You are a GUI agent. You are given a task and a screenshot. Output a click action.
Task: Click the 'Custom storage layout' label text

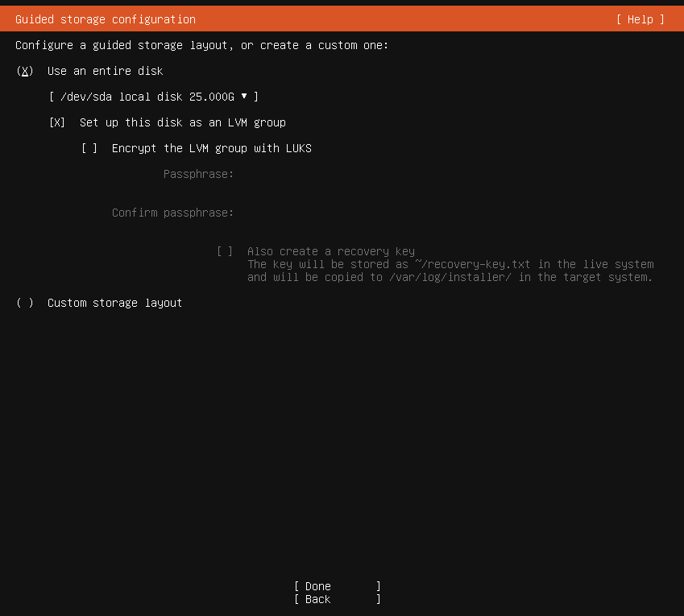pos(114,303)
